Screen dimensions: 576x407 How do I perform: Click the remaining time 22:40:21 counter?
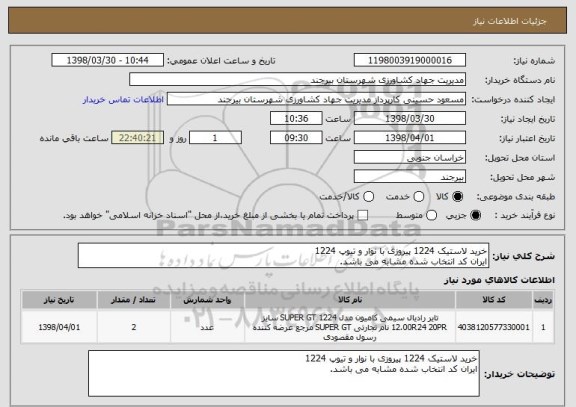click(137, 138)
